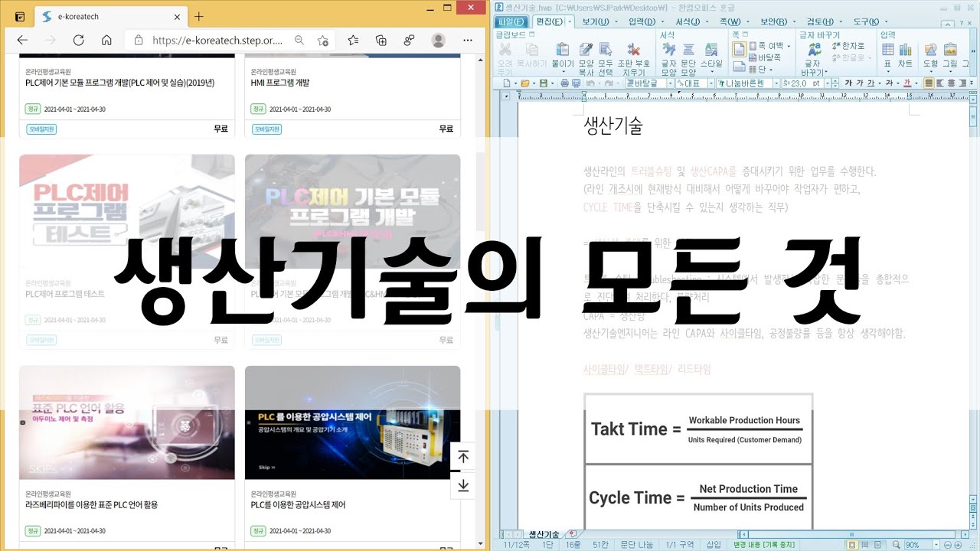Open the 보안(R) menu
980x551 pixels.
tap(773, 21)
